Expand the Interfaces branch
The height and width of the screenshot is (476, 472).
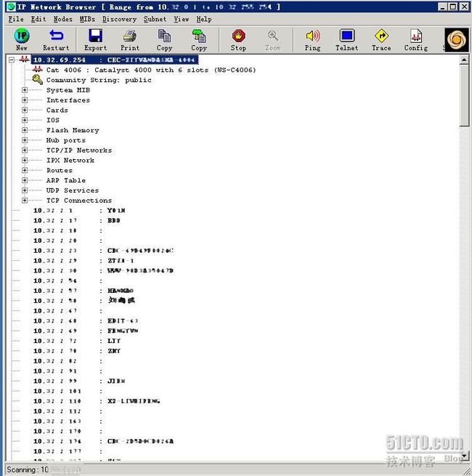coord(25,100)
